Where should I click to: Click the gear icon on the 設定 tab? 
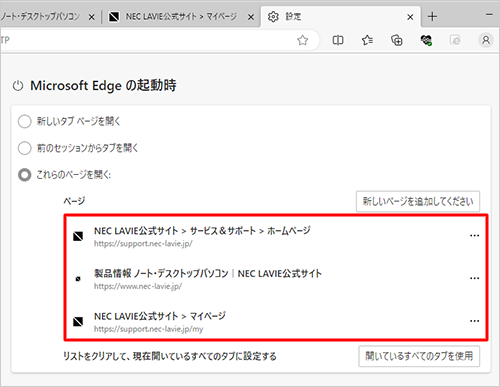(273, 17)
